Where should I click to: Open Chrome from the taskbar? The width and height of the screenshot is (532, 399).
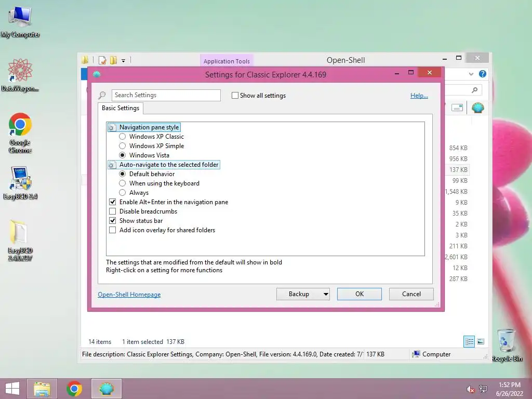(x=74, y=389)
